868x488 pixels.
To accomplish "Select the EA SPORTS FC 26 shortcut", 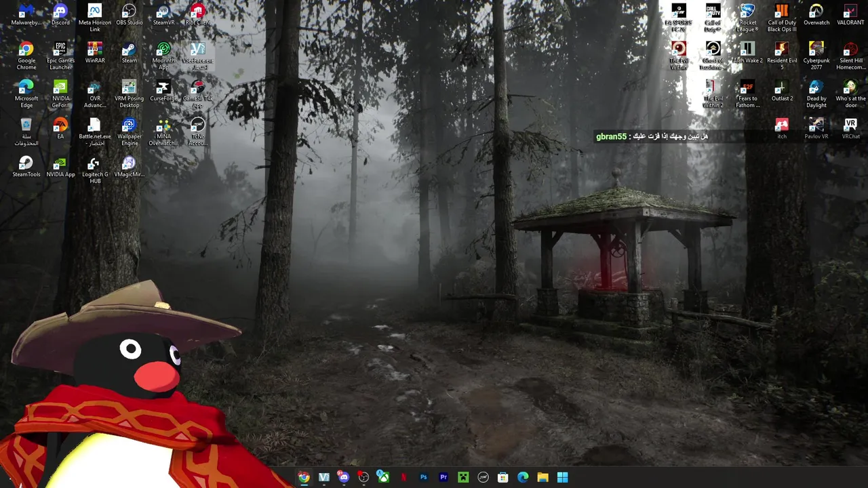I will tap(679, 18).
